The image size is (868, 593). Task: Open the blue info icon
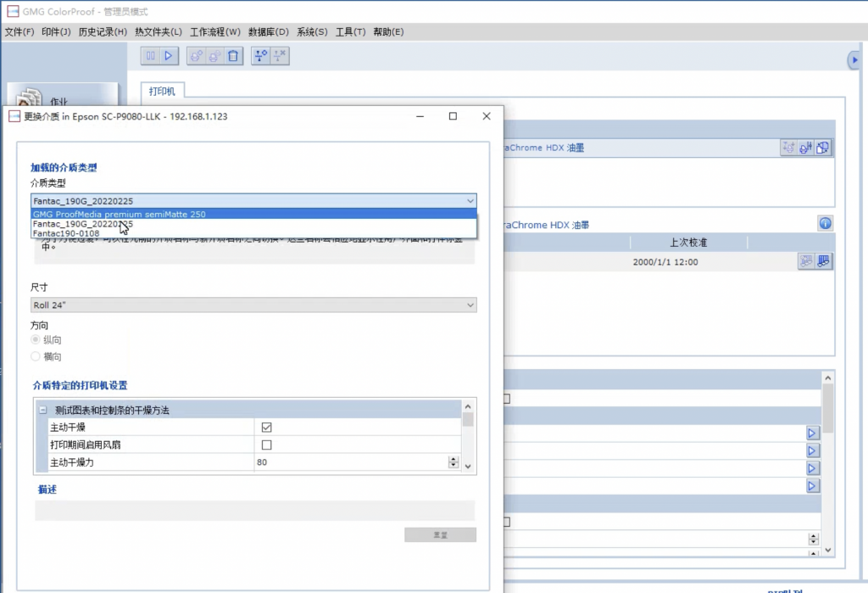pyautogui.click(x=825, y=223)
